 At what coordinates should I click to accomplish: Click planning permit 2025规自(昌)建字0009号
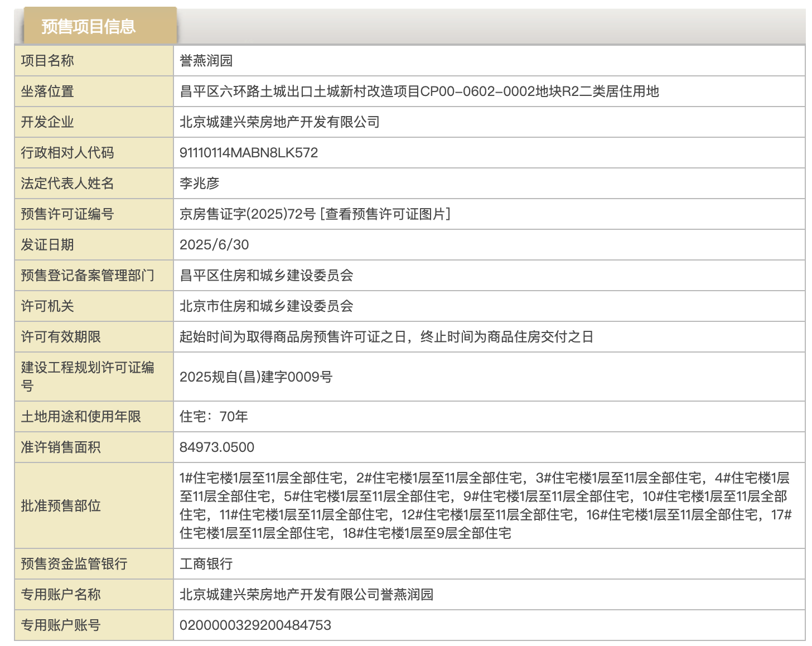click(x=256, y=377)
